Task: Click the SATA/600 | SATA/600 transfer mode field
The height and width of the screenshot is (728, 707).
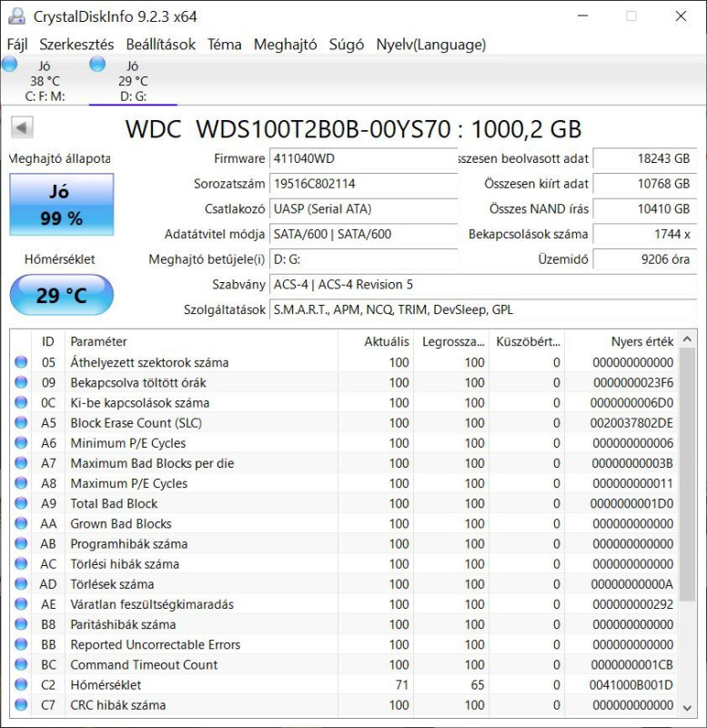Action: point(363,234)
